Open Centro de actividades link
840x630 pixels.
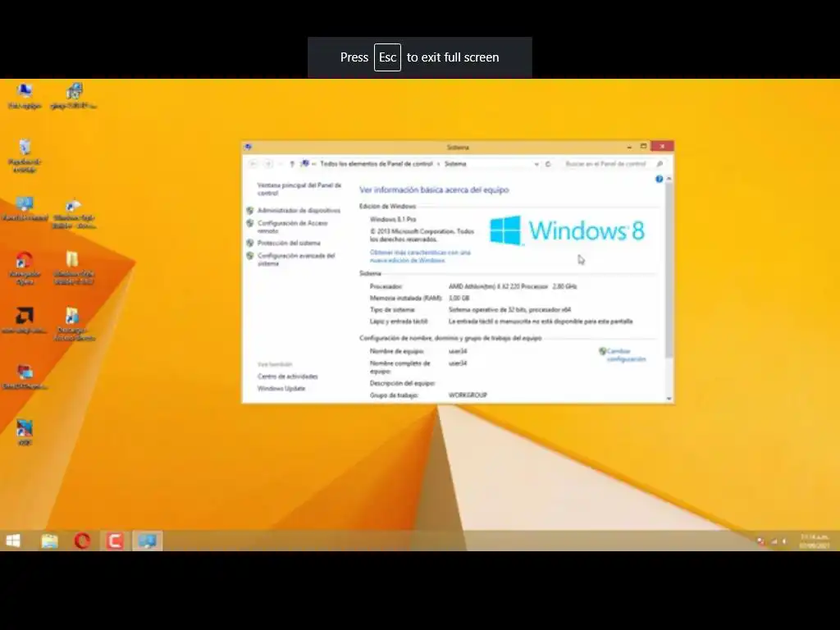[288, 377]
